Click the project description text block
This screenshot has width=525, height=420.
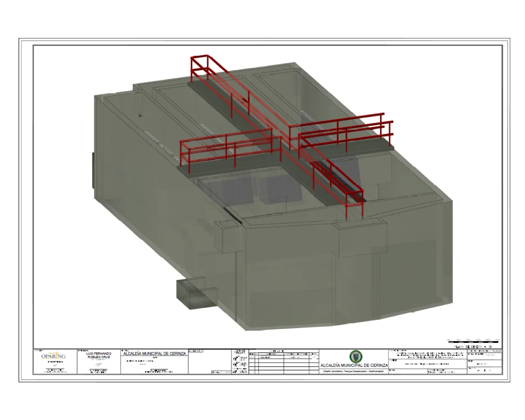427,355
